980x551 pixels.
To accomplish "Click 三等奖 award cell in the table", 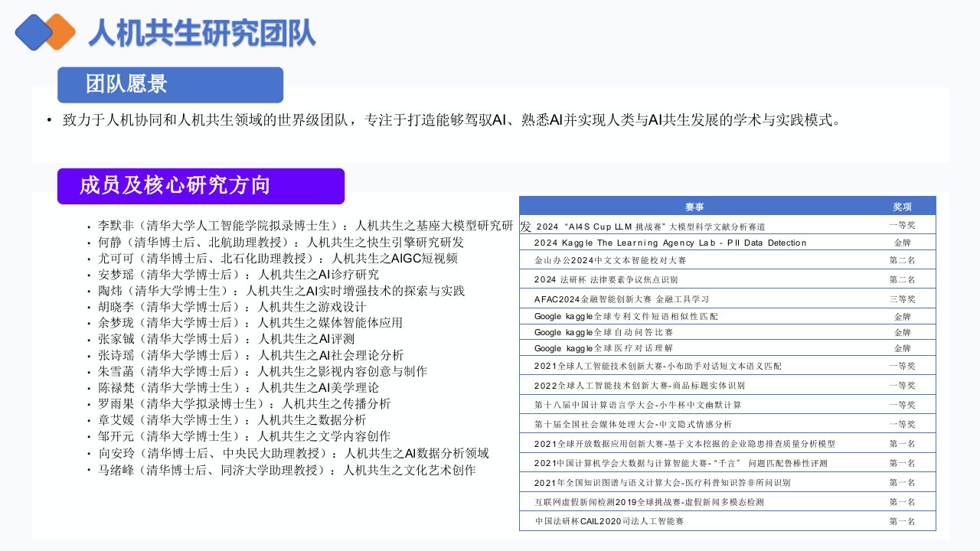I will pyautogui.click(x=902, y=298).
